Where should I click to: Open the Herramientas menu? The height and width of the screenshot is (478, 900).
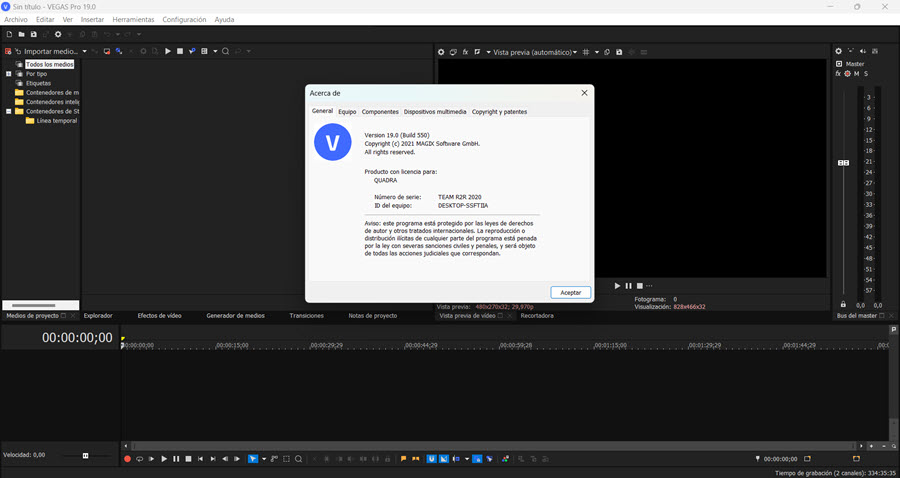click(133, 20)
